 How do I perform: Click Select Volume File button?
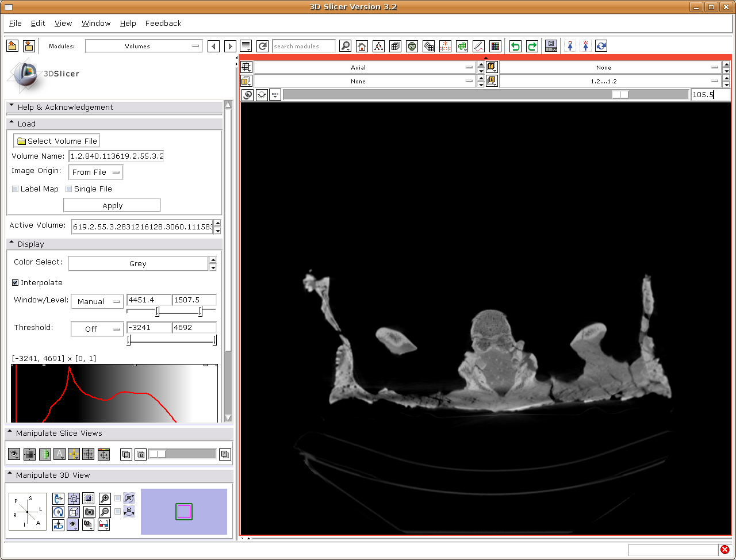tap(56, 141)
